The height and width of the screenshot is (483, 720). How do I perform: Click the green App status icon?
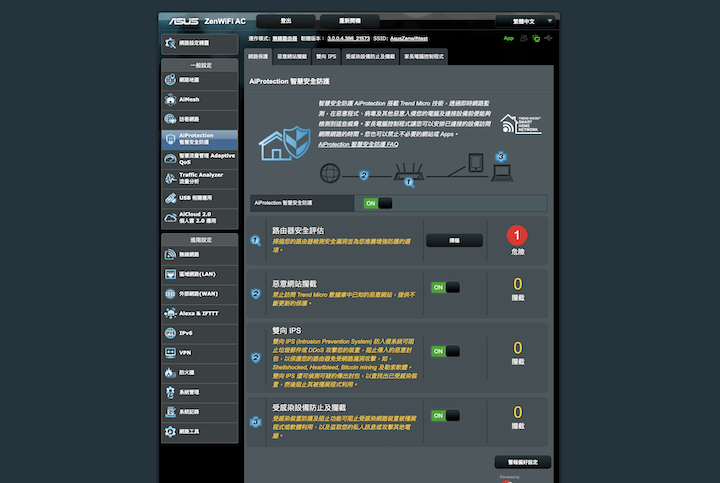click(x=508, y=39)
